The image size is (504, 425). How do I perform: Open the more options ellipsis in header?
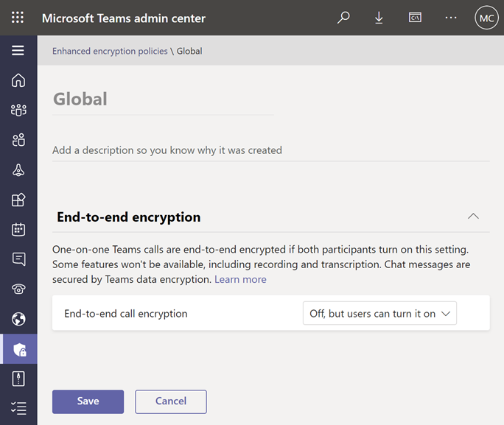(451, 18)
